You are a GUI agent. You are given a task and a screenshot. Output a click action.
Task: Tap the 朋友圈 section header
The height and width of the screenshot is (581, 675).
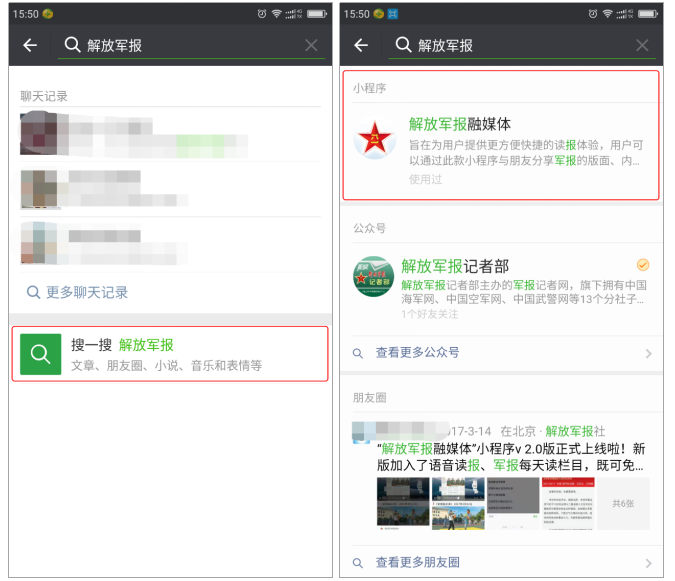369,397
